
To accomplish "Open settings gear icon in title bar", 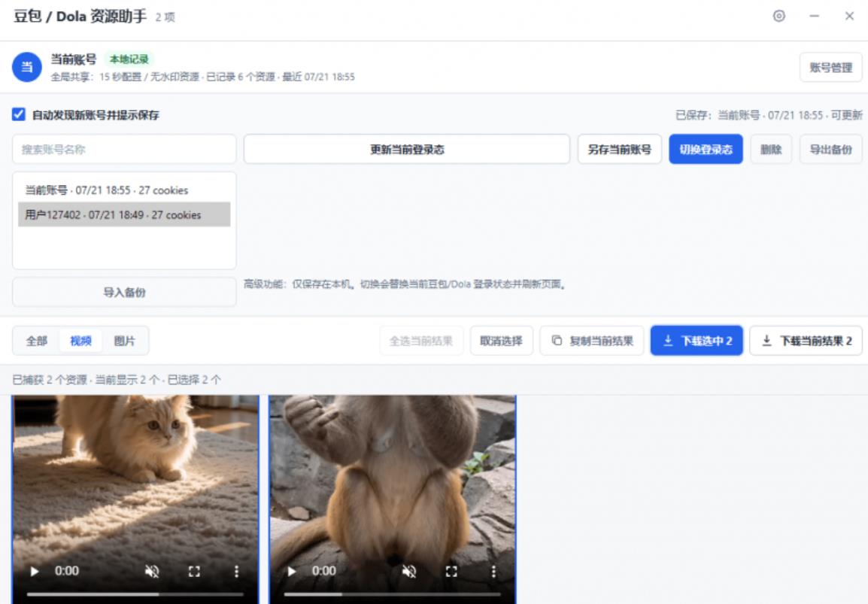I will click(779, 16).
